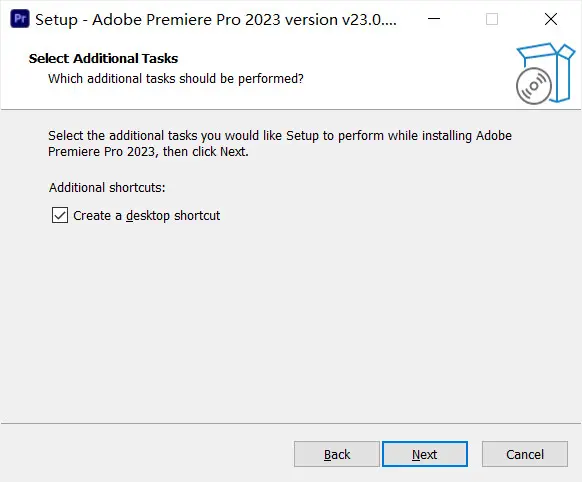This screenshot has height=482, width=582.
Task: Click the 'Create a desktop shortcut' label
Action: coord(147,216)
